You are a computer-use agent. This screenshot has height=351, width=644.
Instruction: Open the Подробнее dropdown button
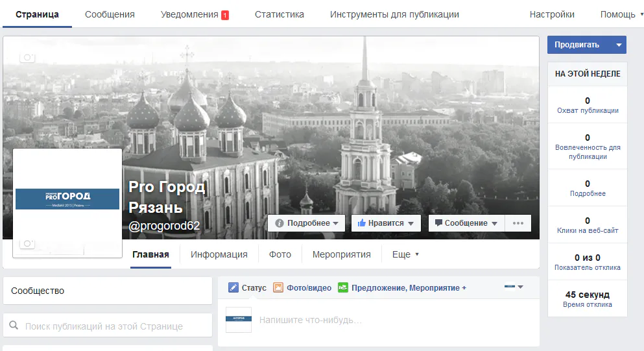click(x=306, y=223)
